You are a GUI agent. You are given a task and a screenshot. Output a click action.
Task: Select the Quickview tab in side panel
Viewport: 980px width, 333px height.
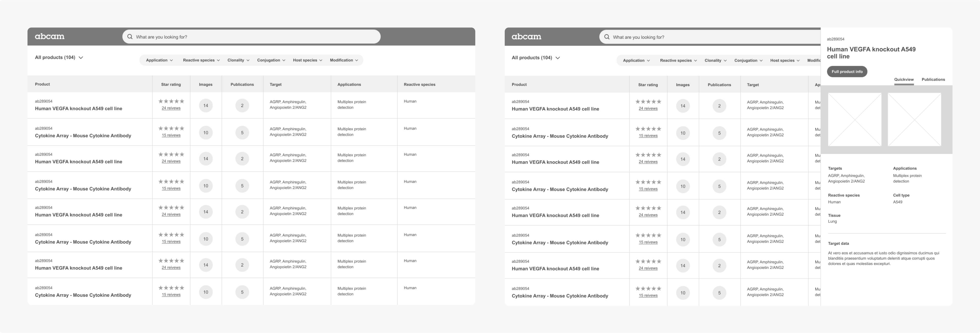click(x=904, y=80)
